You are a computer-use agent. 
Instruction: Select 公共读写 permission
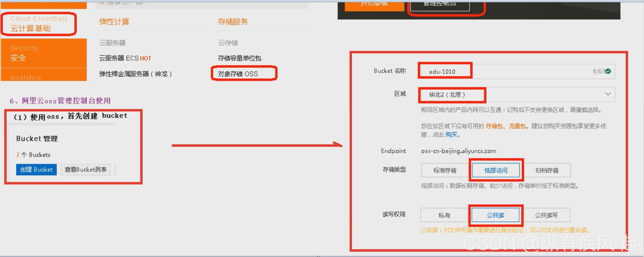(x=546, y=215)
